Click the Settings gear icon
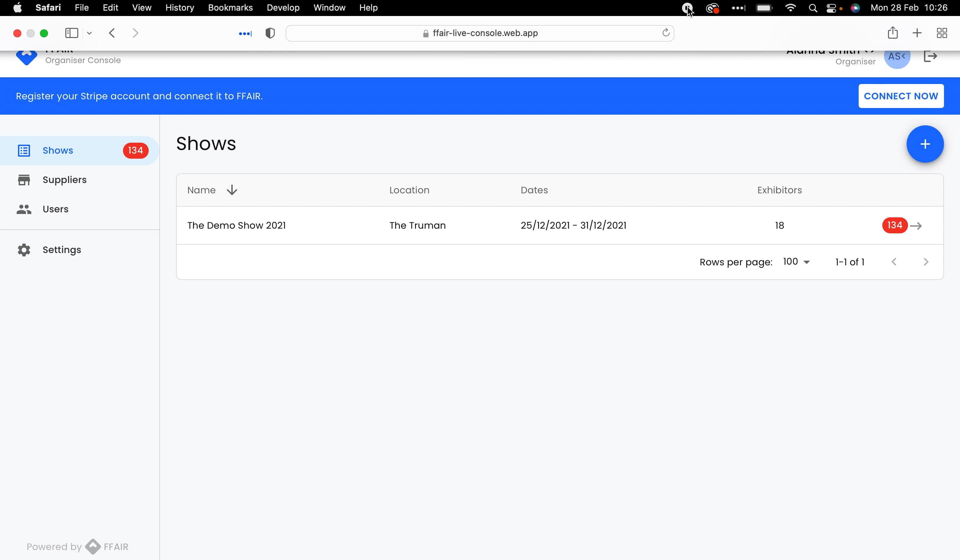960x560 pixels. pyautogui.click(x=24, y=250)
